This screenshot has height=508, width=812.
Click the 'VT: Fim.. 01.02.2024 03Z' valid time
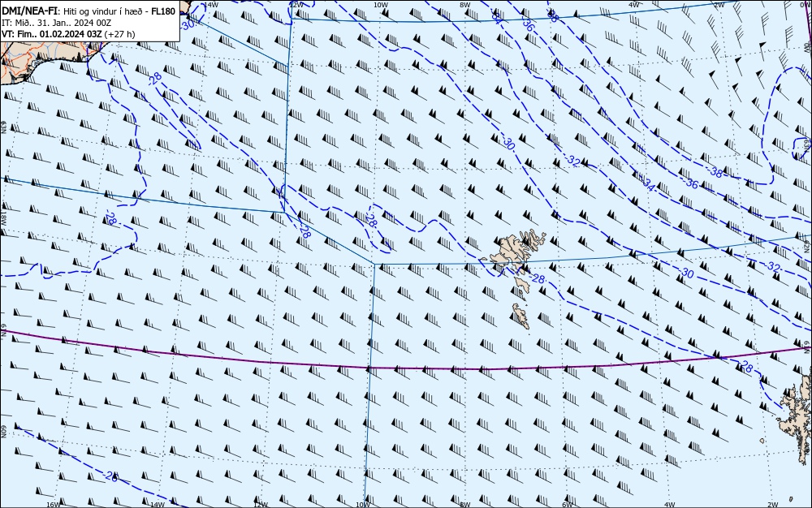[52, 34]
